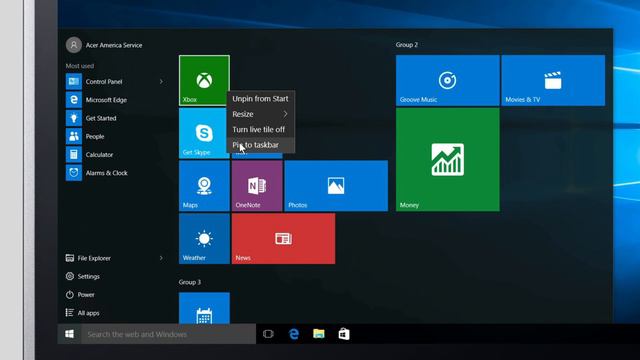
Task: Show All apps list
Action: tap(82, 313)
